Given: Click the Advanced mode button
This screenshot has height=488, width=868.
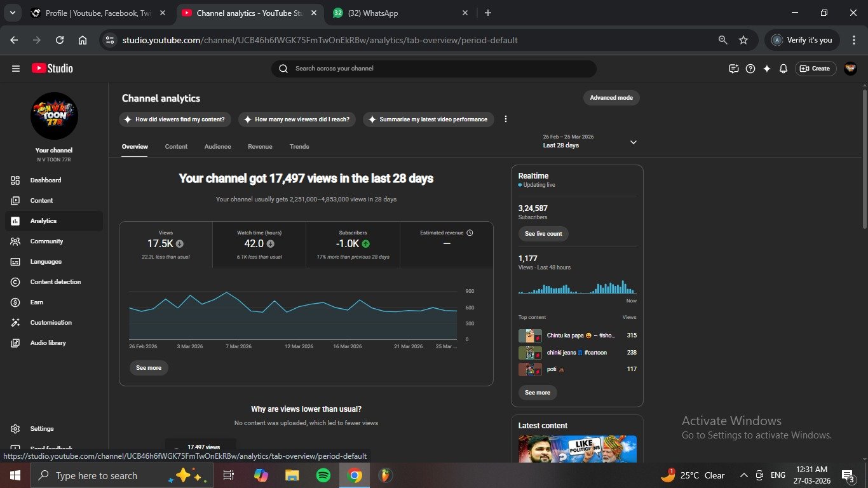Looking at the screenshot, I should click(x=611, y=98).
